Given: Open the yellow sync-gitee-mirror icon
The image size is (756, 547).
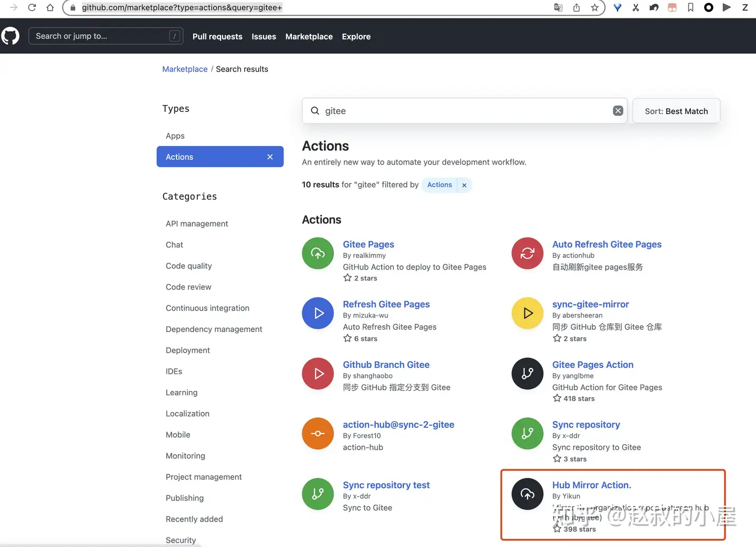Looking at the screenshot, I should tap(527, 313).
